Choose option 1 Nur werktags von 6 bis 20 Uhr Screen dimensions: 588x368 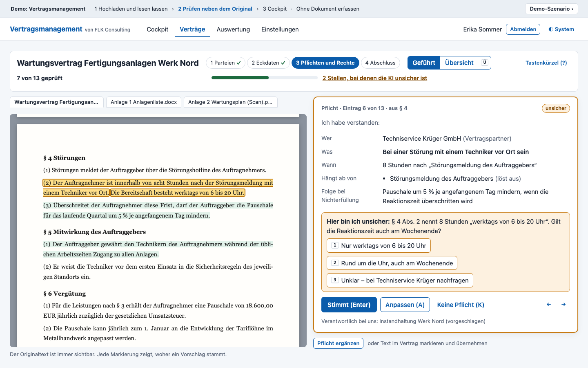point(379,246)
